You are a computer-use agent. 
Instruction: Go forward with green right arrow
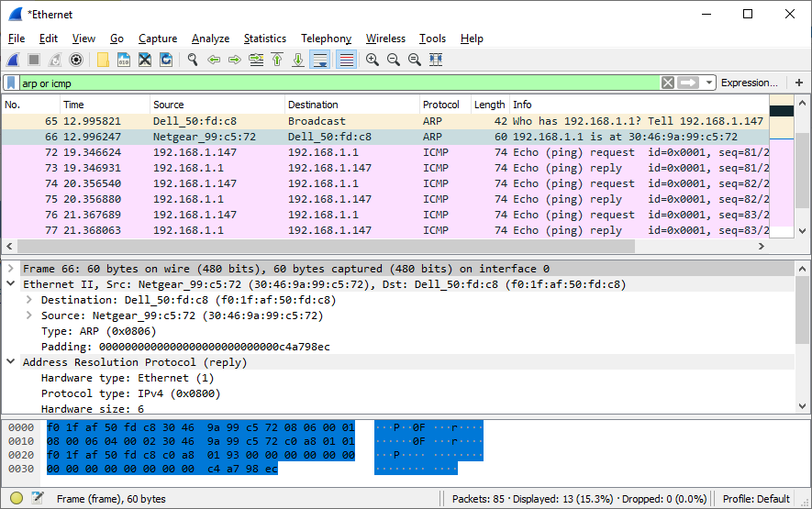[235, 60]
